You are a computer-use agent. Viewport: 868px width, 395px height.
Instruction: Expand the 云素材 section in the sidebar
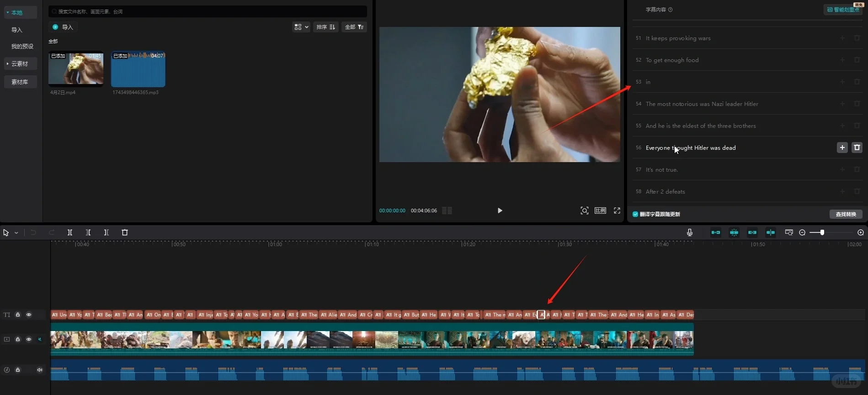coord(8,63)
